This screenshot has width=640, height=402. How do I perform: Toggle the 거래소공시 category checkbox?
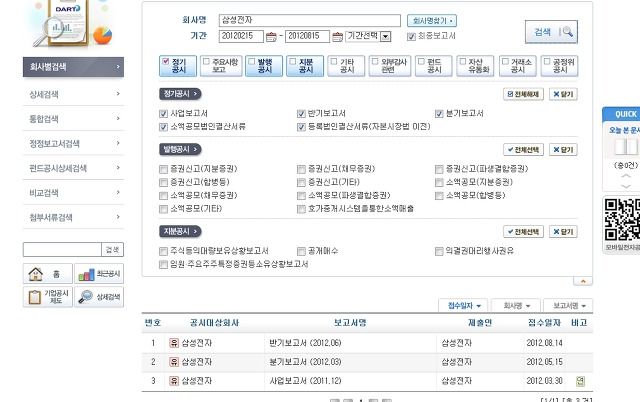click(x=505, y=61)
